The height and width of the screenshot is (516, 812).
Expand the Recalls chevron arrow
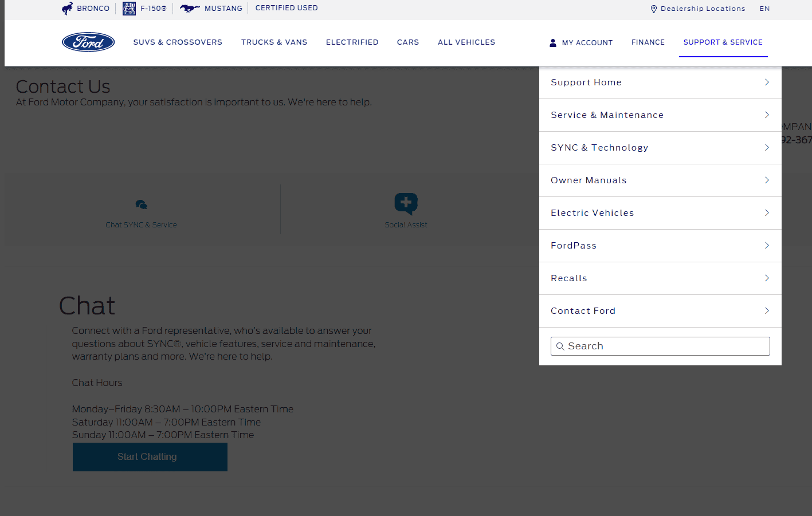[x=767, y=278]
